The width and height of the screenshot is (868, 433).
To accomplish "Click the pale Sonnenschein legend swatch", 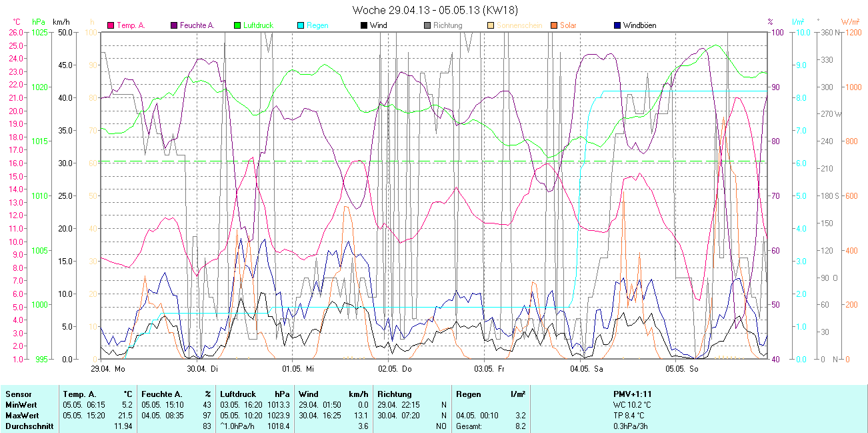I will click(x=491, y=25).
